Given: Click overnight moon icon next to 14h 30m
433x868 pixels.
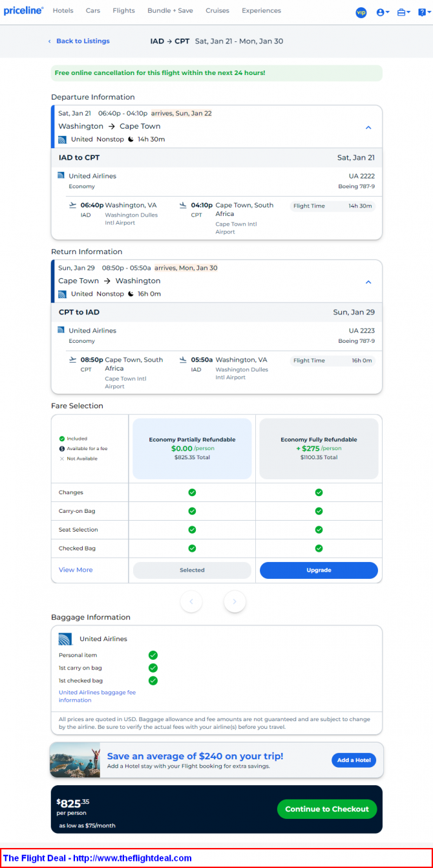Looking at the screenshot, I should pyautogui.click(x=130, y=139).
